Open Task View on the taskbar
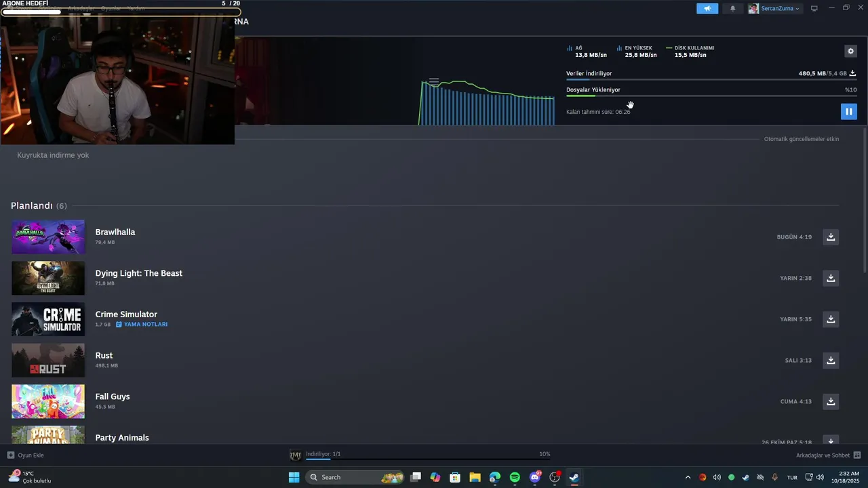This screenshot has width=868, height=488. click(416, 477)
